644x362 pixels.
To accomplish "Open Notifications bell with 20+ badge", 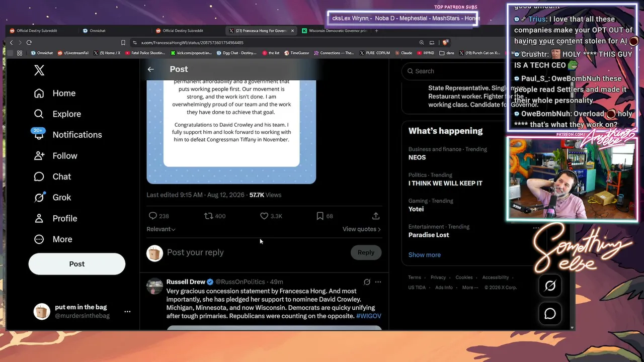I will pyautogui.click(x=39, y=134).
